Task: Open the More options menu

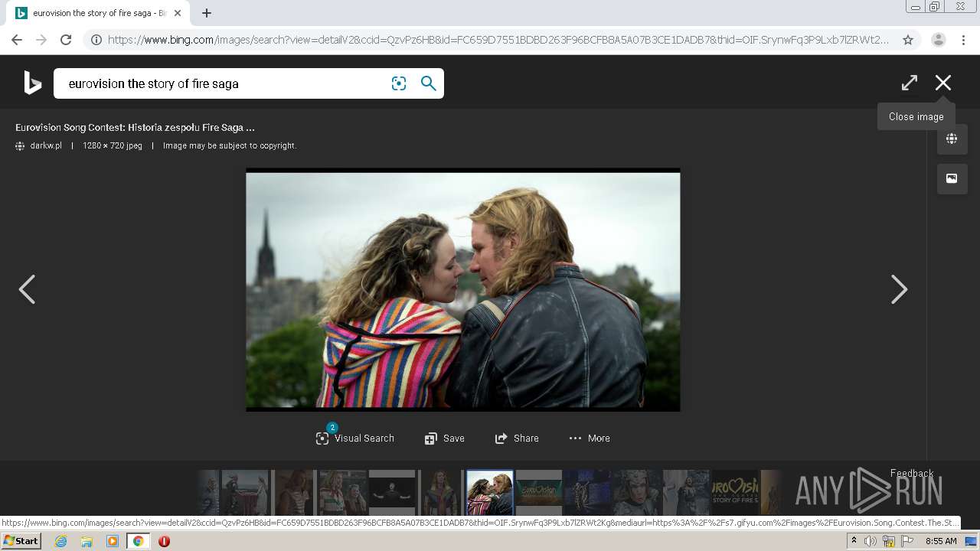Action: 590,439
